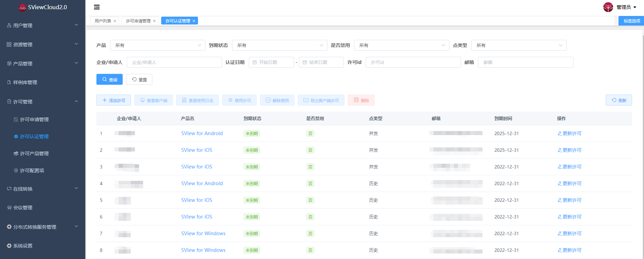Click 更新许可 in row 5

coord(569,200)
